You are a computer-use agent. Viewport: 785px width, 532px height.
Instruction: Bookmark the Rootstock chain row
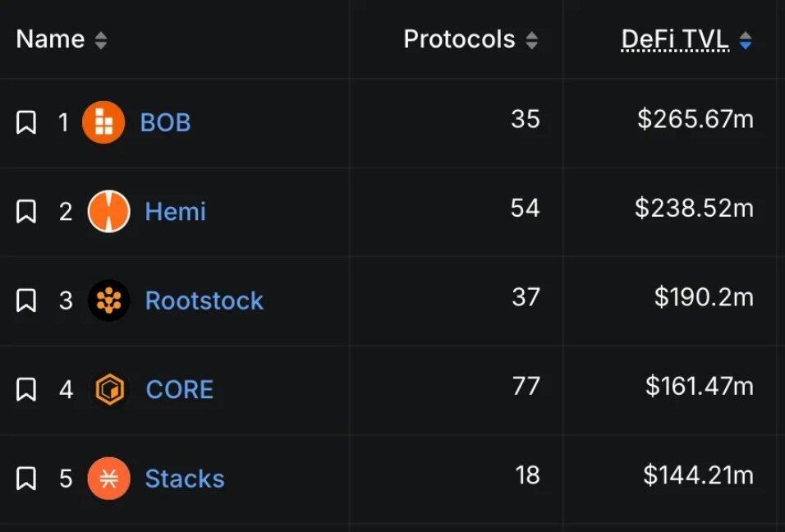coord(26,300)
